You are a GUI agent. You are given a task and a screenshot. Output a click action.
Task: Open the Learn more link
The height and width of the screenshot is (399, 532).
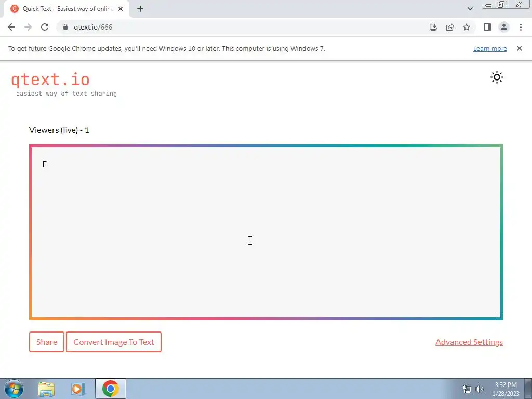(490, 48)
